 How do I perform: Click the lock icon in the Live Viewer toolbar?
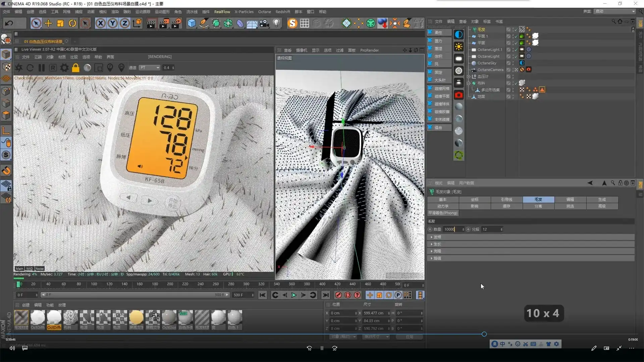click(x=76, y=68)
